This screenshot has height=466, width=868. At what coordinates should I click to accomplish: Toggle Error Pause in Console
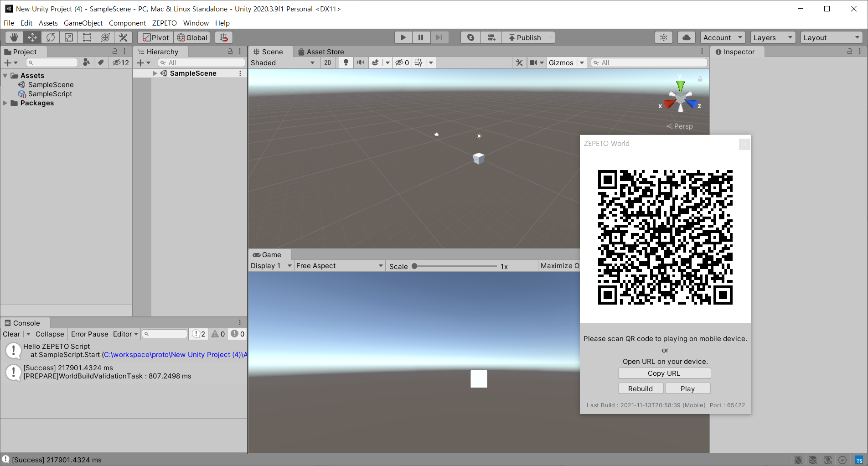tap(89, 334)
